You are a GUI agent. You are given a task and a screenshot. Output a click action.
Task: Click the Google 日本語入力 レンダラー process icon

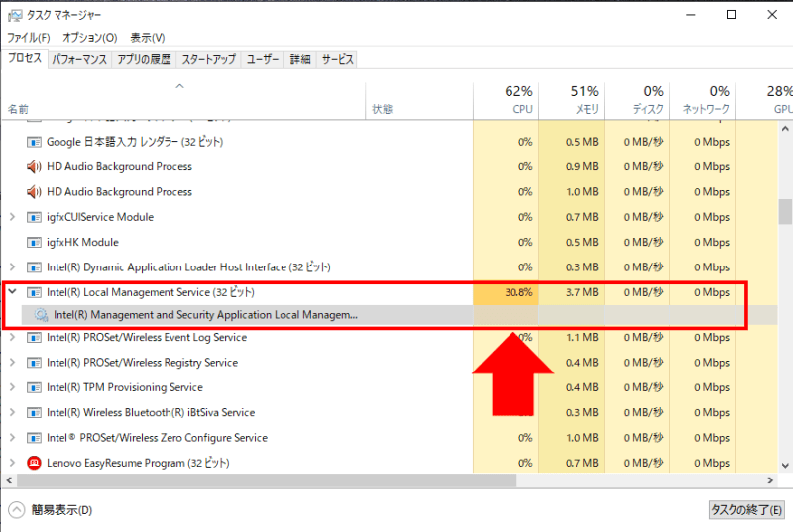click(x=34, y=142)
